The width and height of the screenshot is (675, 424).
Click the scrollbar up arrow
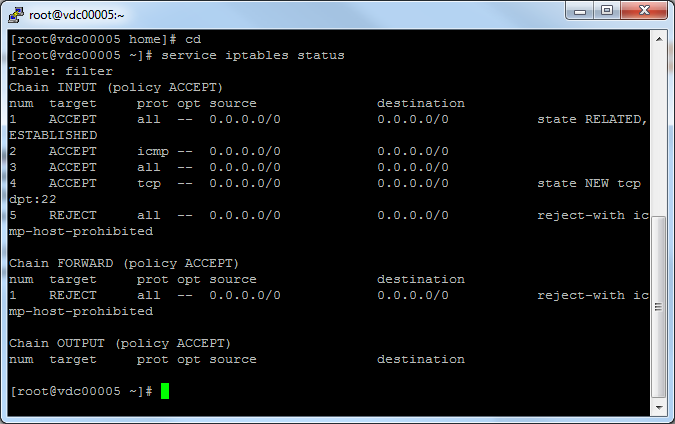pyautogui.click(x=659, y=39)
